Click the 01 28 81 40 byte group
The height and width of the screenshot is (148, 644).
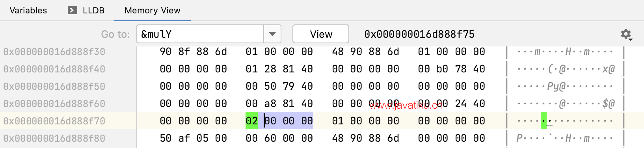click(x=279, y=69)
